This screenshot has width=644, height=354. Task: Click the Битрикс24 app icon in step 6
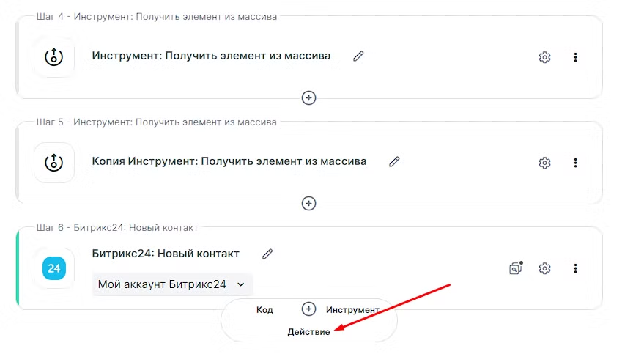click(54, 268)
